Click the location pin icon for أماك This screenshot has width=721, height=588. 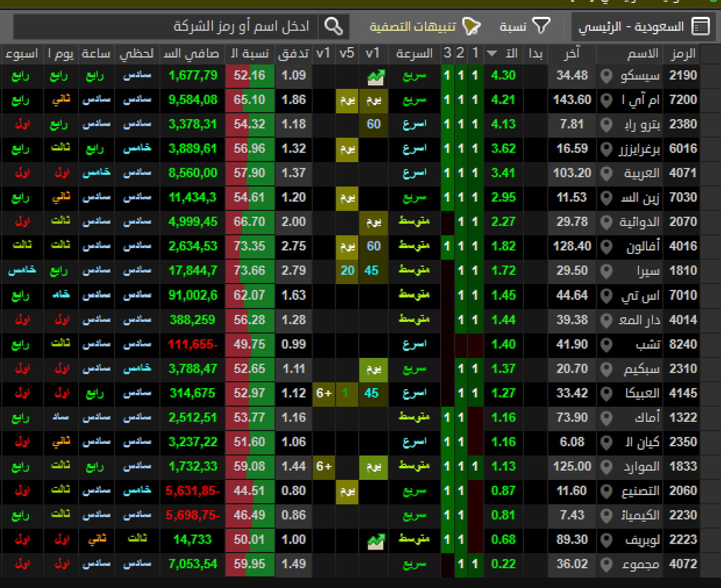(606, 418)
